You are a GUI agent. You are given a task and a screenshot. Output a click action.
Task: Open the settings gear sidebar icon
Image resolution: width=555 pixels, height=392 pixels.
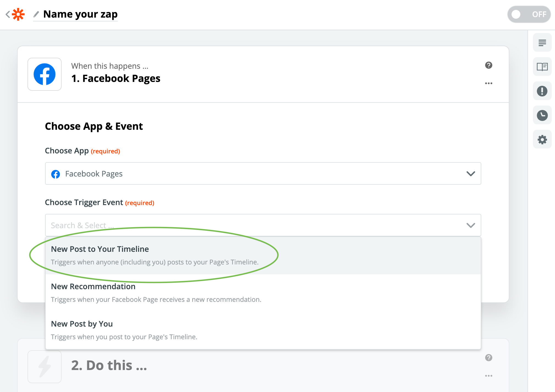pyautogui.click(x=542, y=139)
